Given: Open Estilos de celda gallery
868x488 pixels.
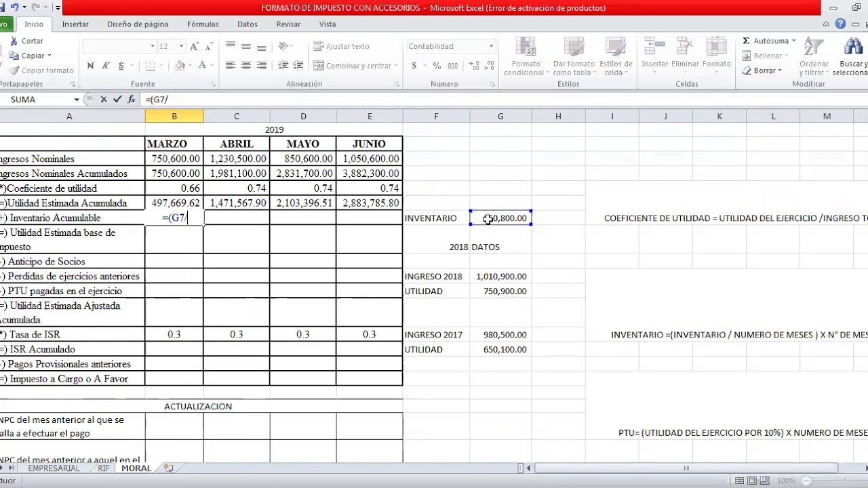Looking at the screenshot, I should tap(616, 56).
